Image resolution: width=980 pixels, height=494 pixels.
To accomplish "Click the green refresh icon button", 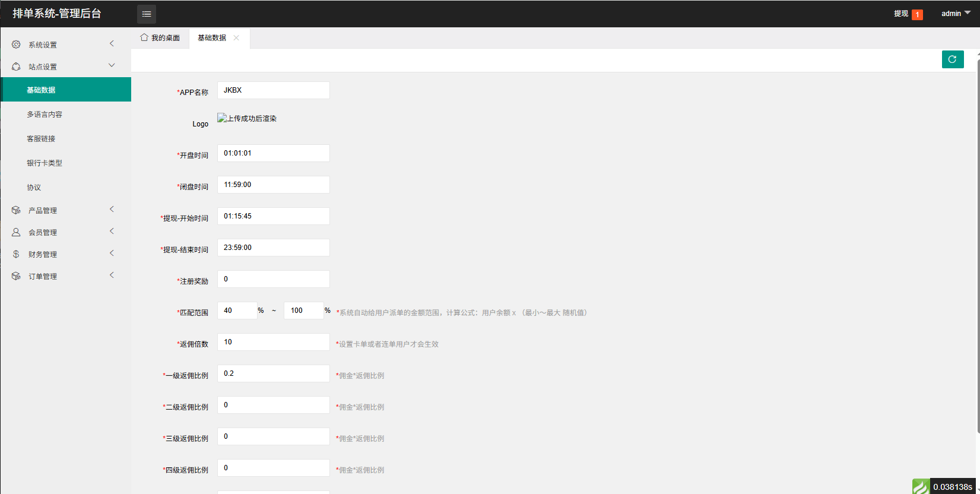I will coord(952,59).
